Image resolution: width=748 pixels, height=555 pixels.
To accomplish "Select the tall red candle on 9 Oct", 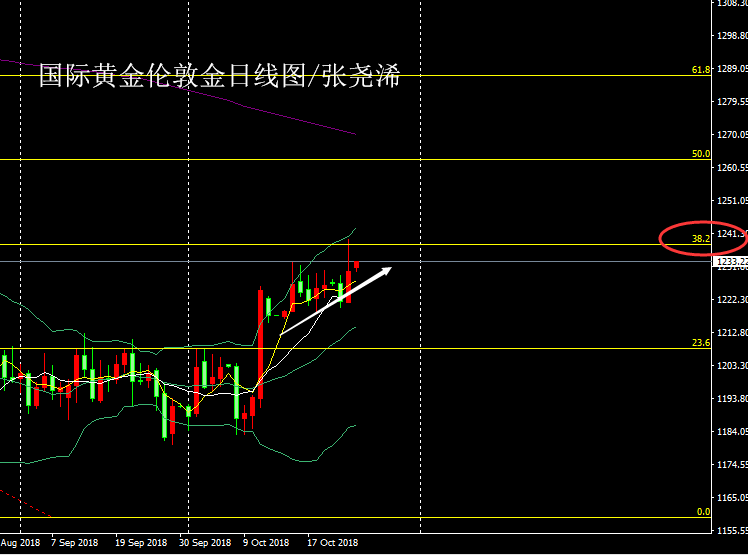I will click(260, 345).
